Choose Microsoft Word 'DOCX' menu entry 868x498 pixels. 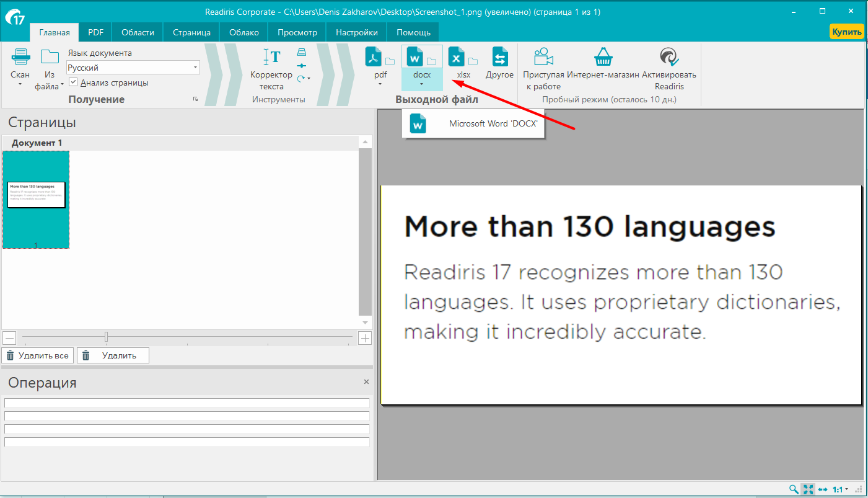coord(473,123)
